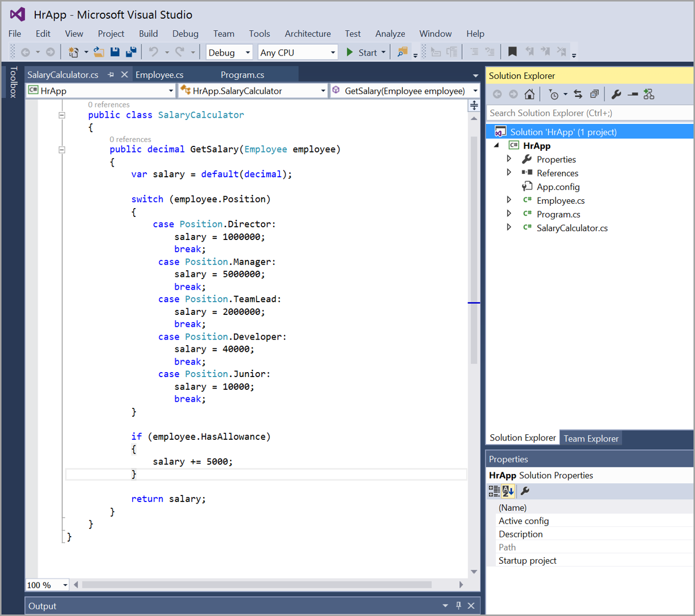Screen dimensions: 695x616
Task: Toggle Categorized view in Properties panel
Action: 494,491
